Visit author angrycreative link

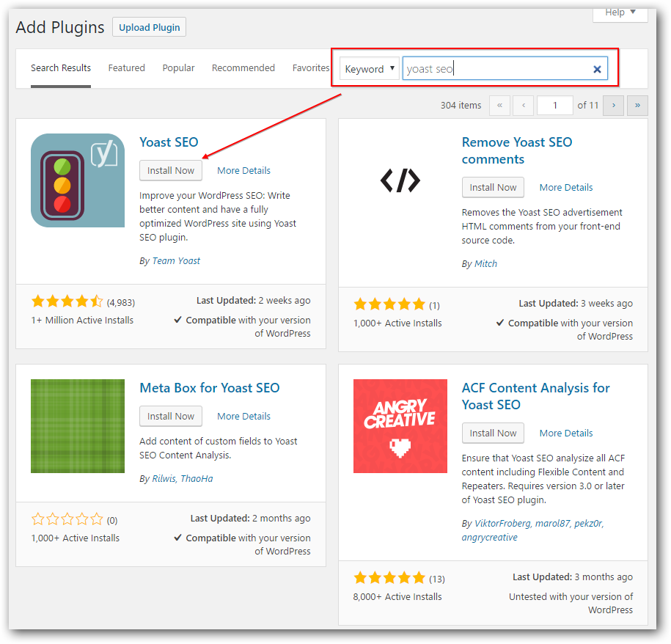click(x=490, y=538)
